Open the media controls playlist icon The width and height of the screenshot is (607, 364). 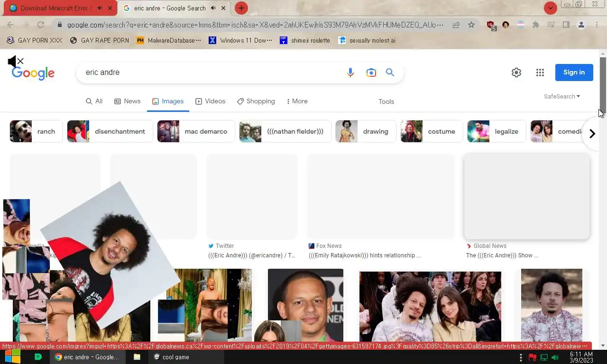coord(551,25)
